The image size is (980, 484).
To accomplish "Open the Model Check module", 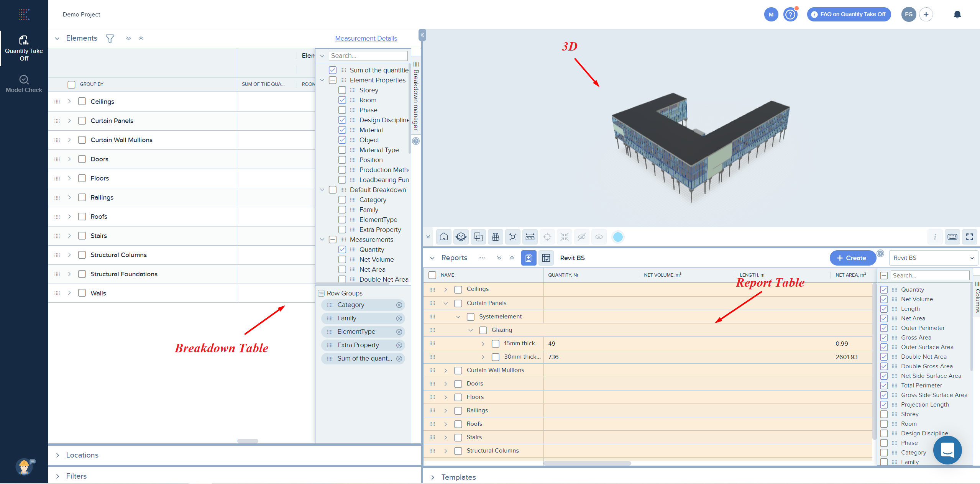I will click(24, 84).
